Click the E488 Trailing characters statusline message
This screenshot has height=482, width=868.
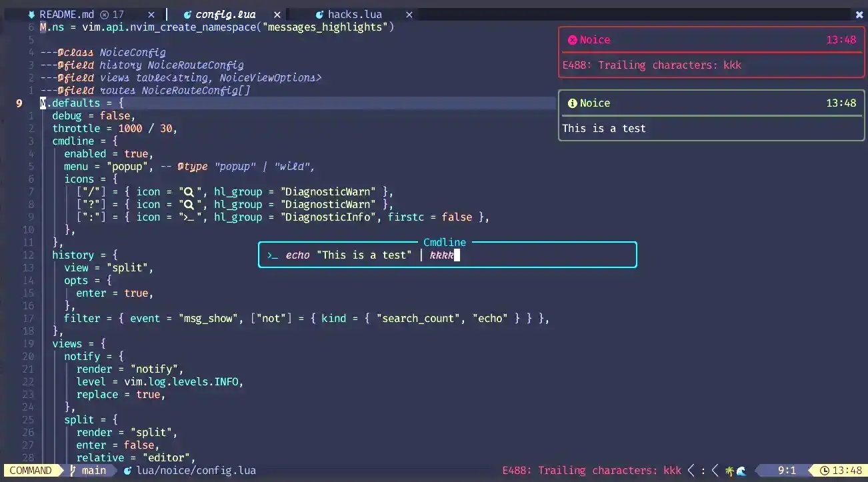click(591, 470)
